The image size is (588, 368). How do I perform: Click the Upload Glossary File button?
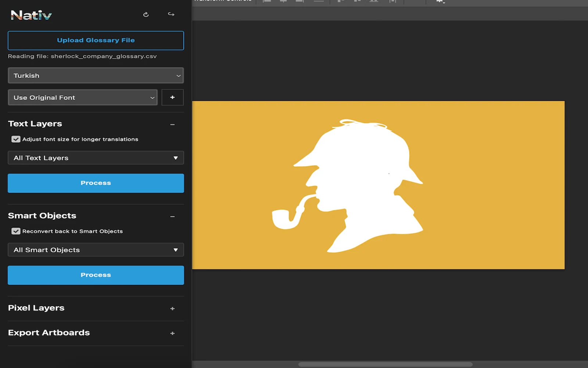(x=96, y=40)
